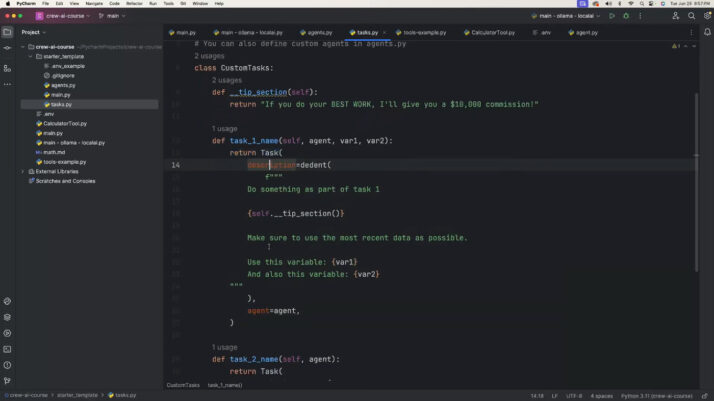Select tools-example.py in project tree
The height and width of the screenshot is (401, 714).
pos(61,162)
